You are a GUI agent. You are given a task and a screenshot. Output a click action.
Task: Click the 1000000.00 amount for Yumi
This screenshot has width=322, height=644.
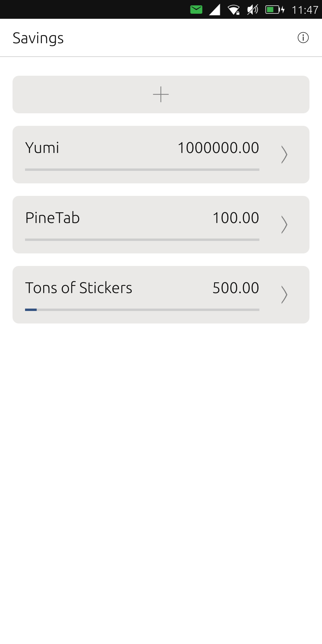tap(218, 148)
